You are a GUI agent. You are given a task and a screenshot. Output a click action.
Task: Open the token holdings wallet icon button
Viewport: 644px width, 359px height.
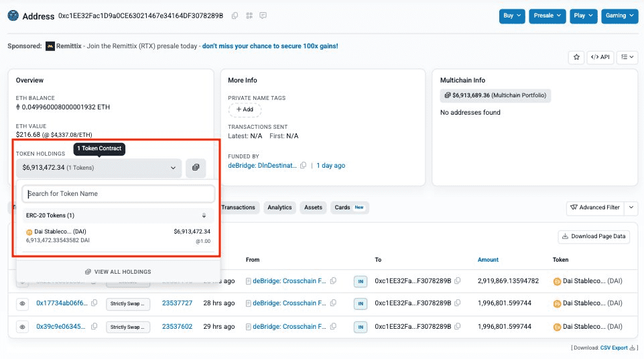[196, 168]
